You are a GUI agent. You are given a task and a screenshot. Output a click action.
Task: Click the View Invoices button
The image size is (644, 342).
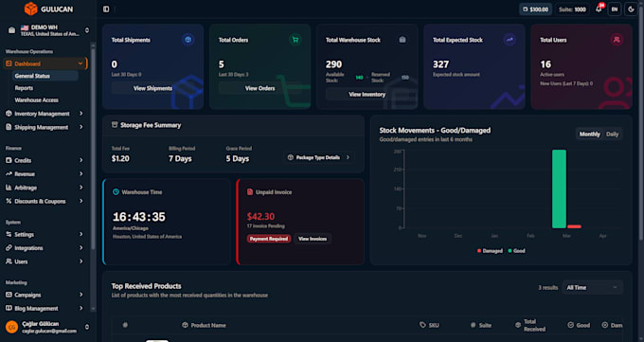tap(313, 239)
